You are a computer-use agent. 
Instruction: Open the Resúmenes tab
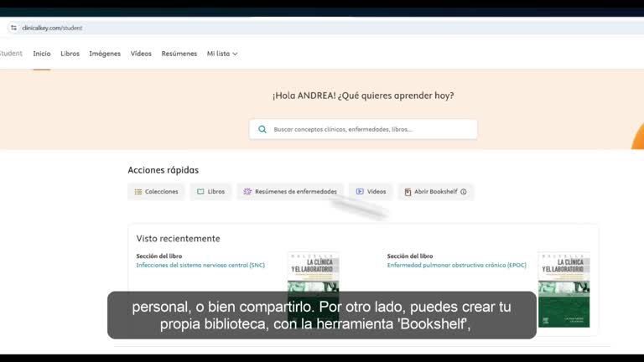point(179,54)
